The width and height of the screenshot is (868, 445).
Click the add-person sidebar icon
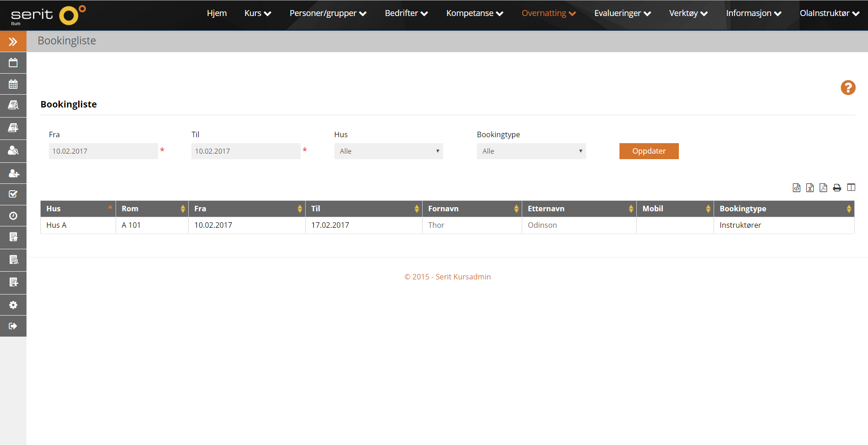coord(13,173)
